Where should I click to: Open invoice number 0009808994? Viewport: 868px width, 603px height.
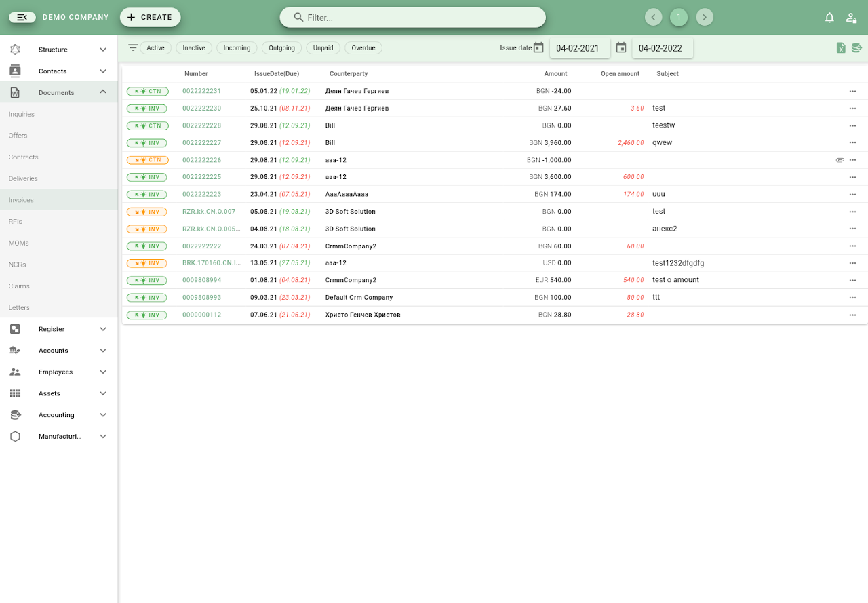pos(201,280)
